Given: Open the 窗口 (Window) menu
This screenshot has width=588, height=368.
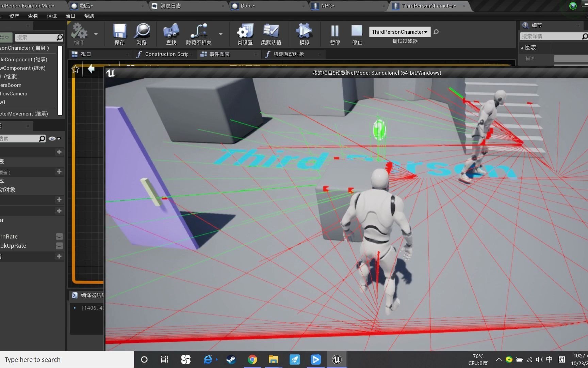Looking at the screenshot, I should click(70, 16).
